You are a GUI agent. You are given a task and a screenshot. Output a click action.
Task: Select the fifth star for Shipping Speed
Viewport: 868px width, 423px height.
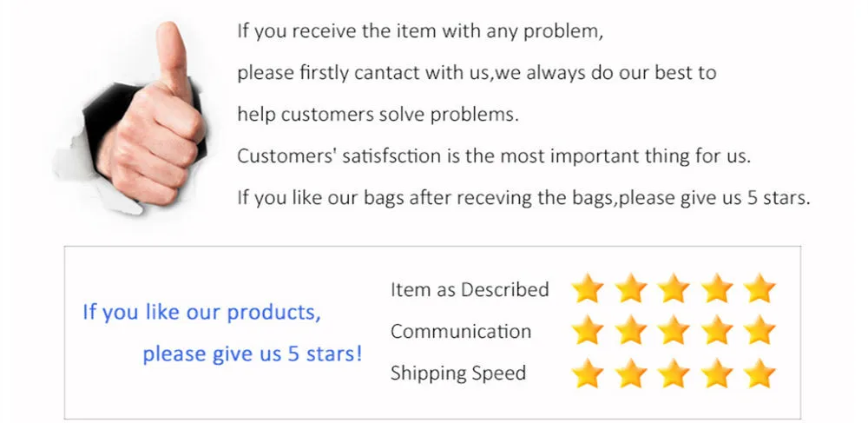tap(759, 373)
